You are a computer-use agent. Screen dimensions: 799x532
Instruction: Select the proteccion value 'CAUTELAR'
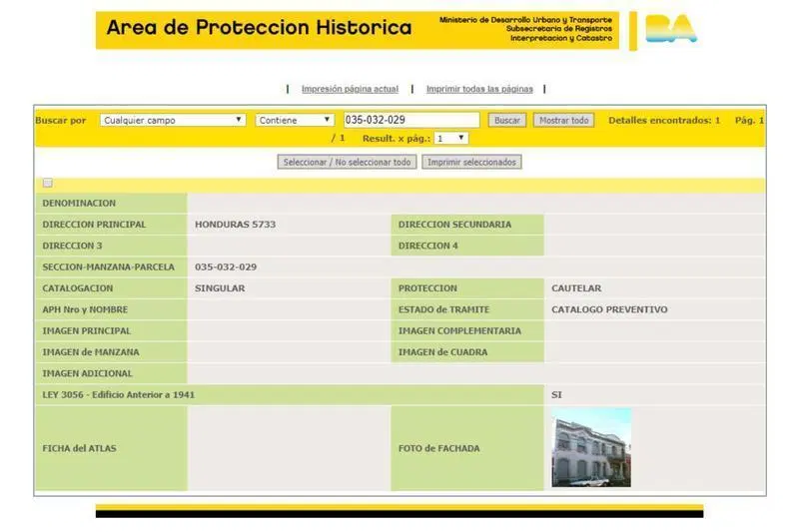[576, 288]
